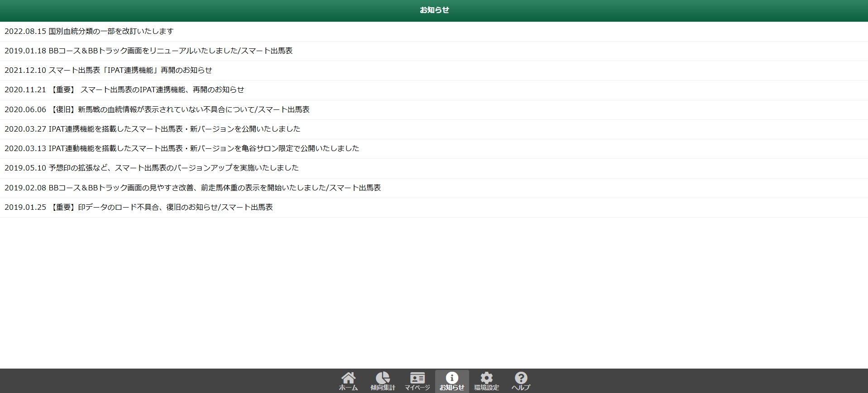868x393 pixels.
Task: Open マイページ ID card icon
Action: point(417,377)
